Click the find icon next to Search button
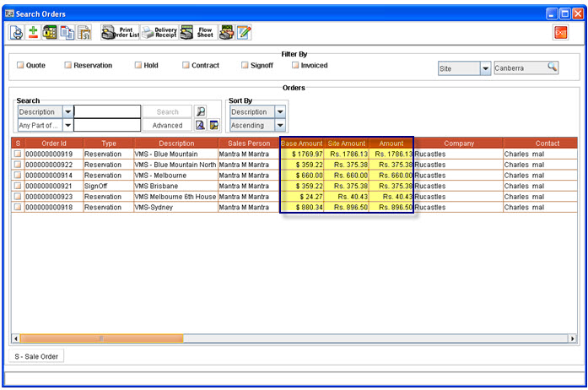 click(x=201, y=111)
